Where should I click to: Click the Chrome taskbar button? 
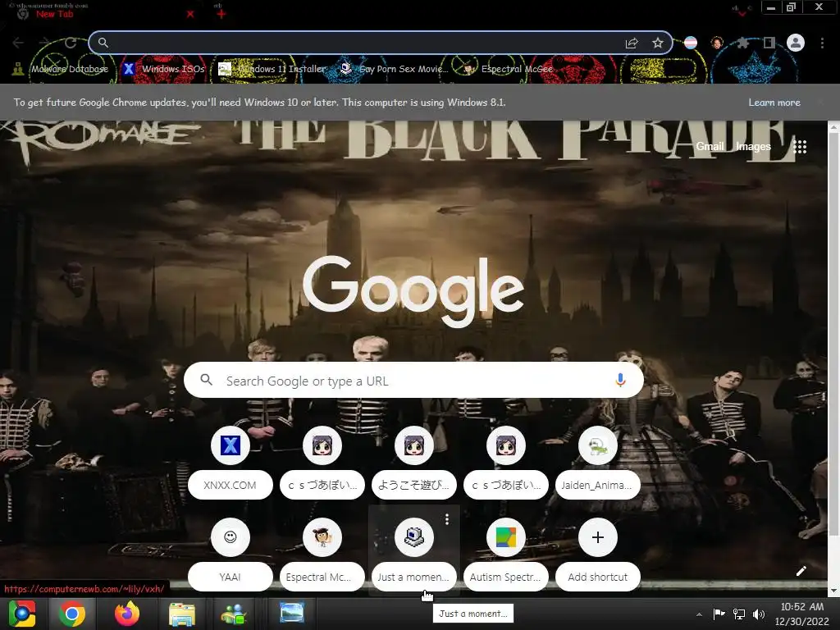click(x=72, y=614)
